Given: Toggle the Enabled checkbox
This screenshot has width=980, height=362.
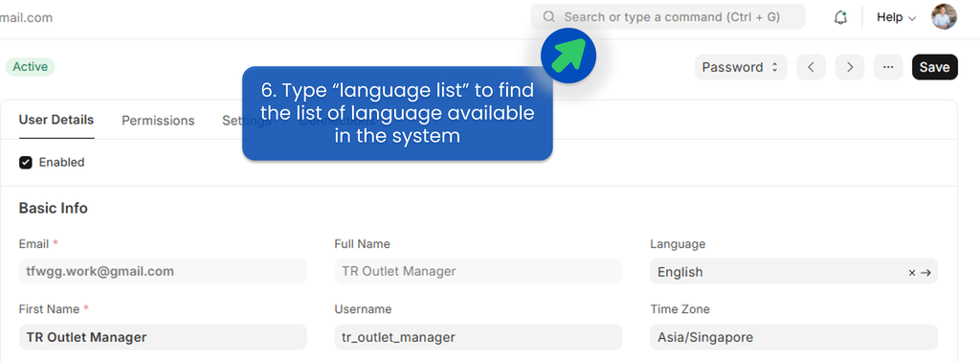Looking at the screenshot, I should [x=26, y=163].
